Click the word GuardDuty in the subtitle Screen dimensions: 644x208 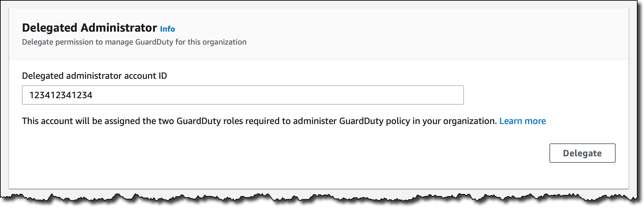[154, 42]
